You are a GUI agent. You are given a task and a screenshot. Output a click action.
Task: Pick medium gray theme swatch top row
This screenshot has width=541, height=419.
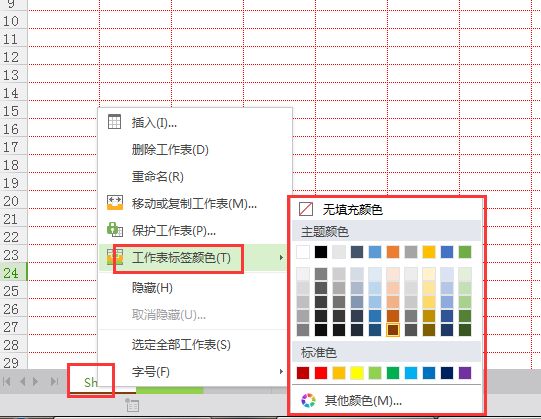[x=411, y=252]
